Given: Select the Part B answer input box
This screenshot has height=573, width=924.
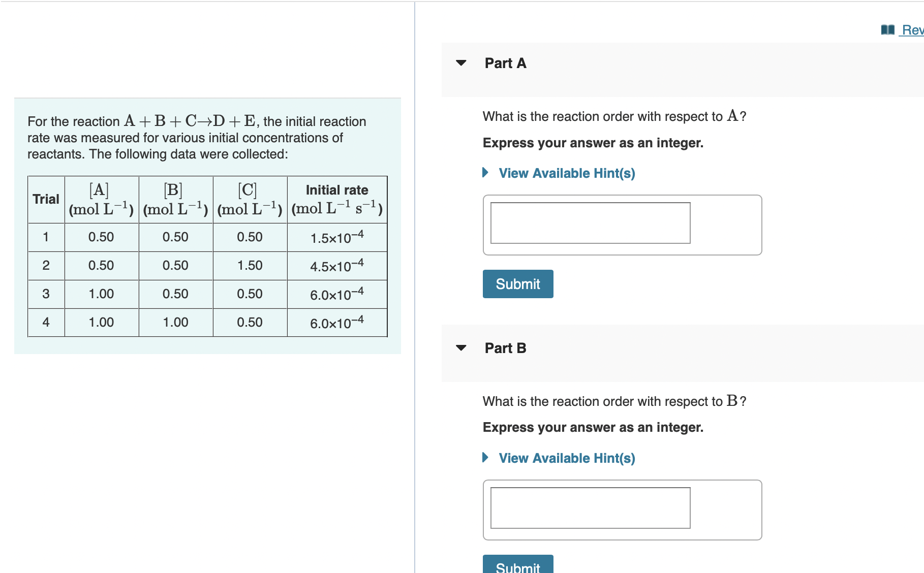Looking at the screenshot, I should tap(590, 508).
